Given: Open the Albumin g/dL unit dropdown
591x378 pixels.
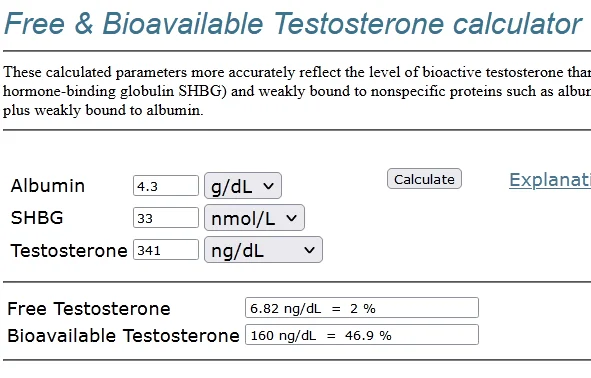Looking at the screenshot, I should 243,185.
